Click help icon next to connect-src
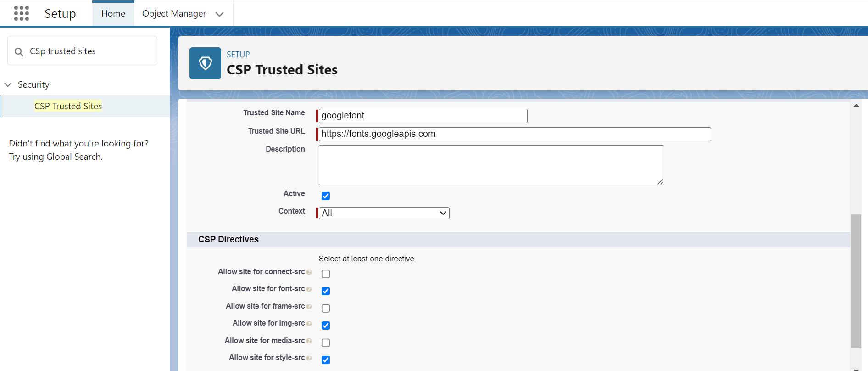Viewport: 868px width, 371px height. click(309, 272)
